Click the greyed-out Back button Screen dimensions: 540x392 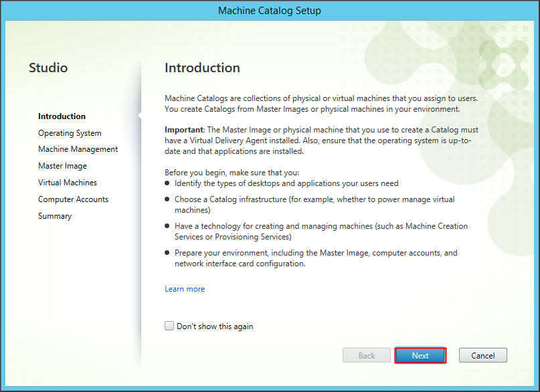click(367, 356)
